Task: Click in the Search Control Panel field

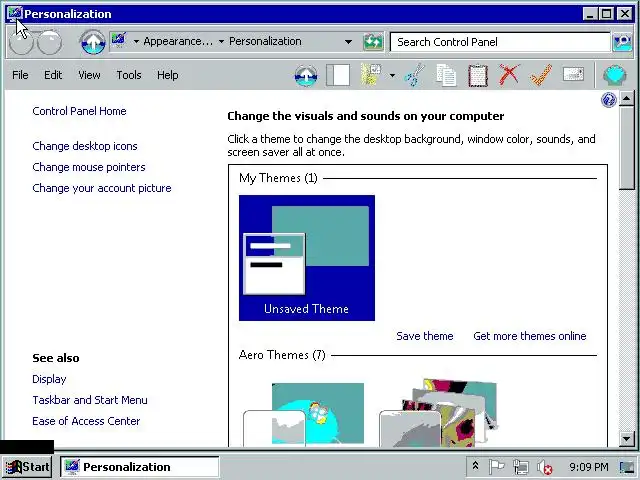Action: click(x=500, y=42)
